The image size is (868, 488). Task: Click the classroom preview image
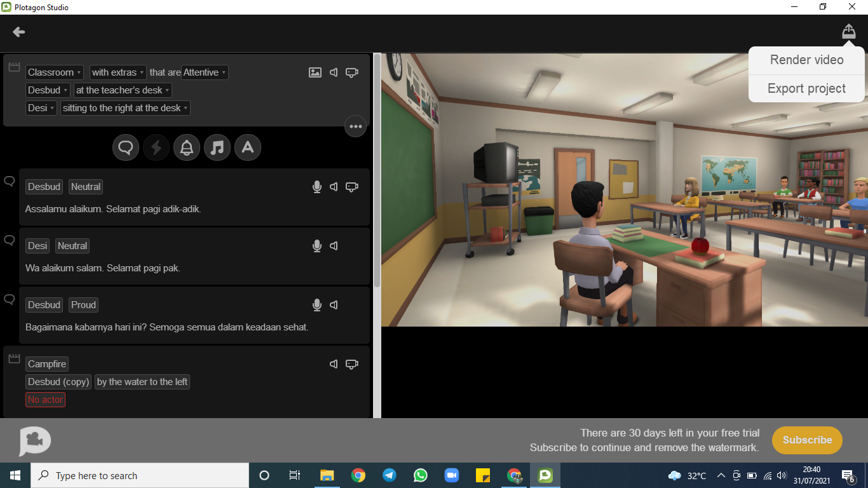625,189
